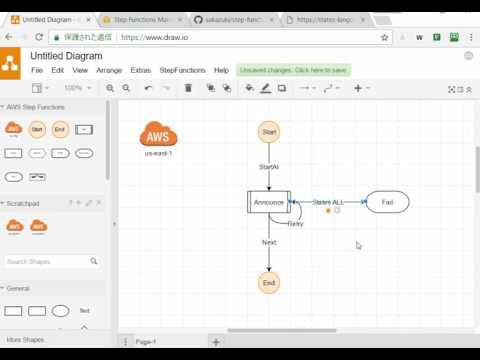Select the End node on canvas

269,283
